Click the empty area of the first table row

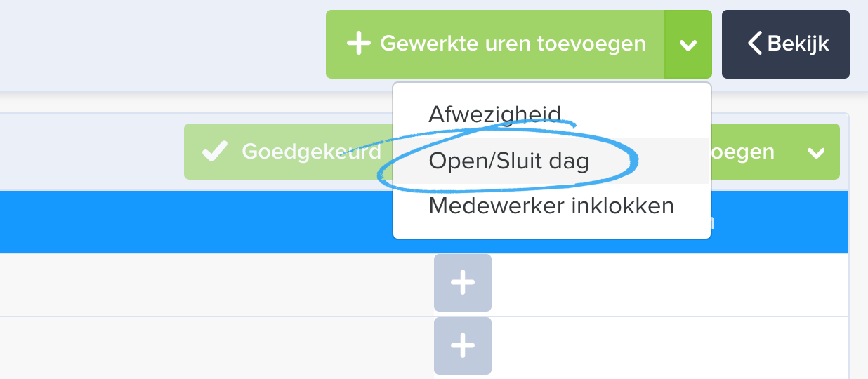pyautogui.click(x=211, y=284)
